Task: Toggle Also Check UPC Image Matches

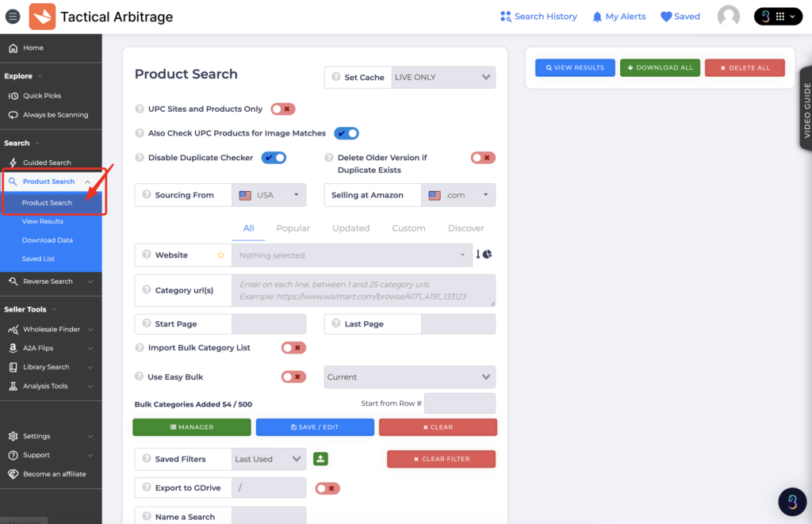Action: coord(347,133)
